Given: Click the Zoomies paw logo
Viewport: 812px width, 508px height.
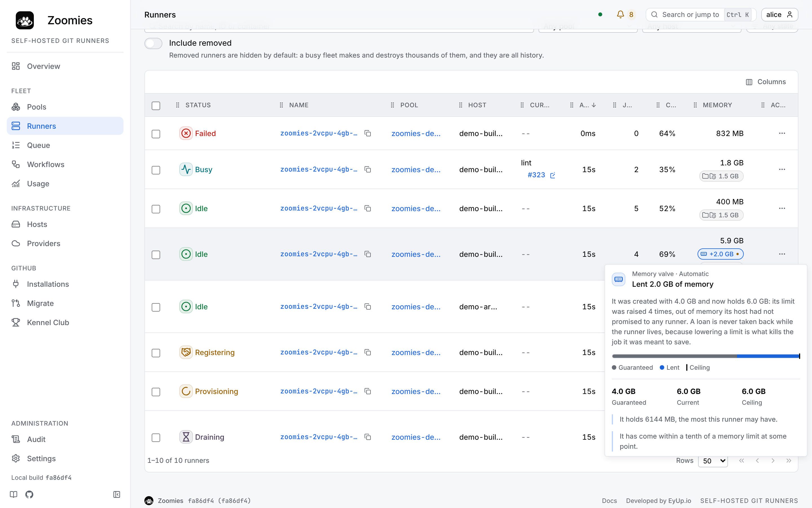Looking at the screenshot, I should pos(25,20).
